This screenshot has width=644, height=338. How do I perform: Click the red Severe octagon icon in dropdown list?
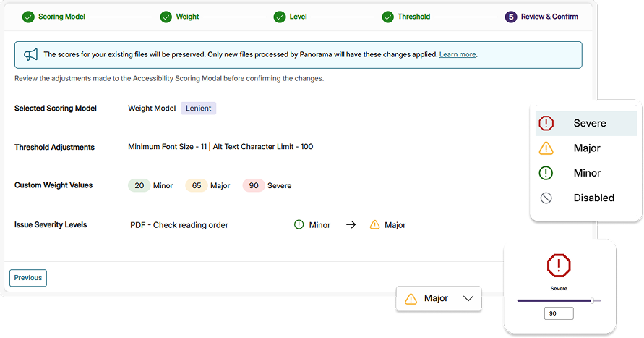coord(546,123)
